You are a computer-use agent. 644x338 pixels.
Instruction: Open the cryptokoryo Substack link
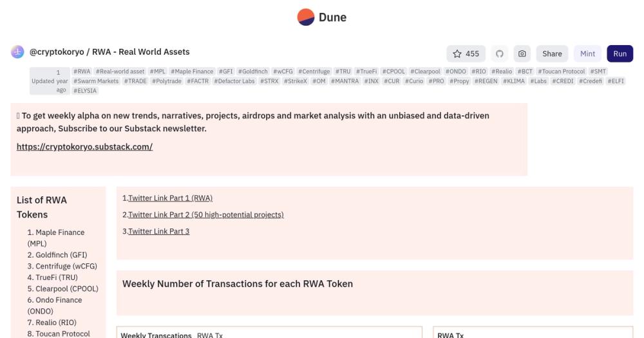pos(84,147)
